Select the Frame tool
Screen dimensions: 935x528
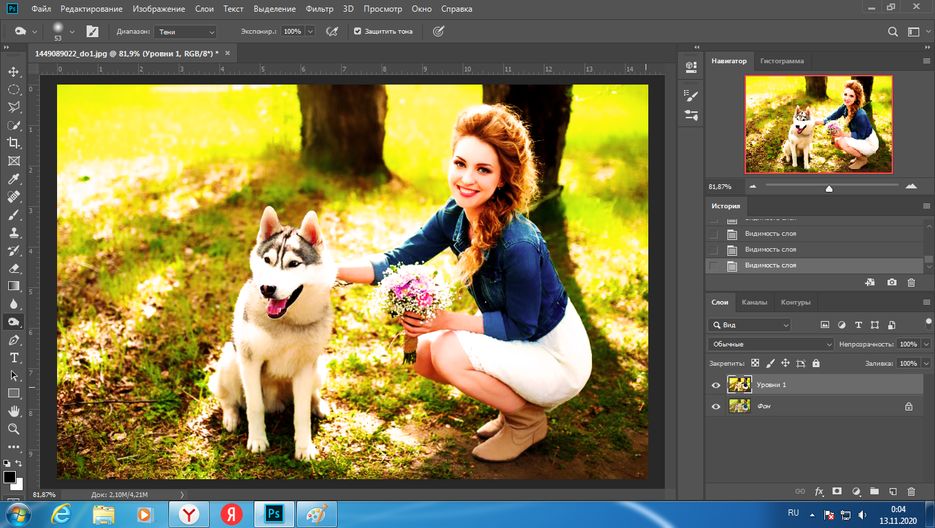coord(13,161)
